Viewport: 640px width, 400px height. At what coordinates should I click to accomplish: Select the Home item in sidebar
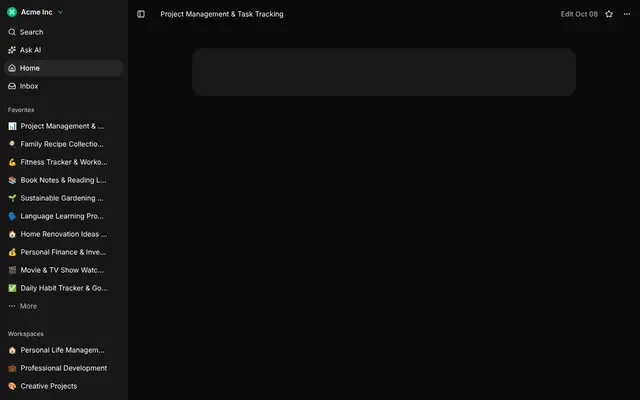pyautogui.click(x=63, y=68)
